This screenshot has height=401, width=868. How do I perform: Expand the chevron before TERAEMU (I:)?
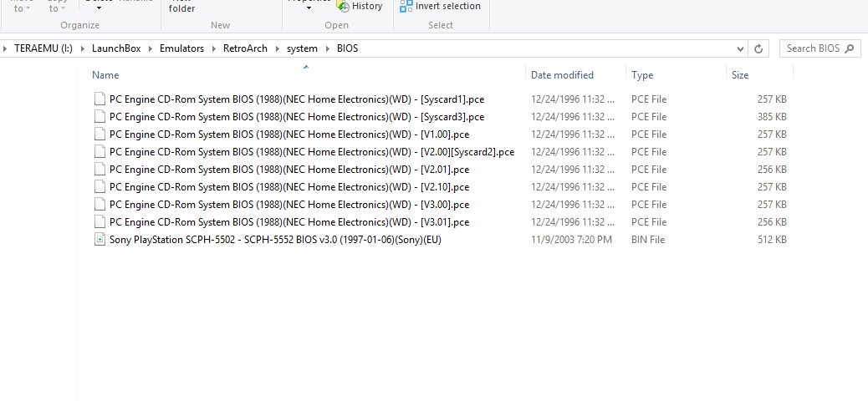(x=5, y=48)
